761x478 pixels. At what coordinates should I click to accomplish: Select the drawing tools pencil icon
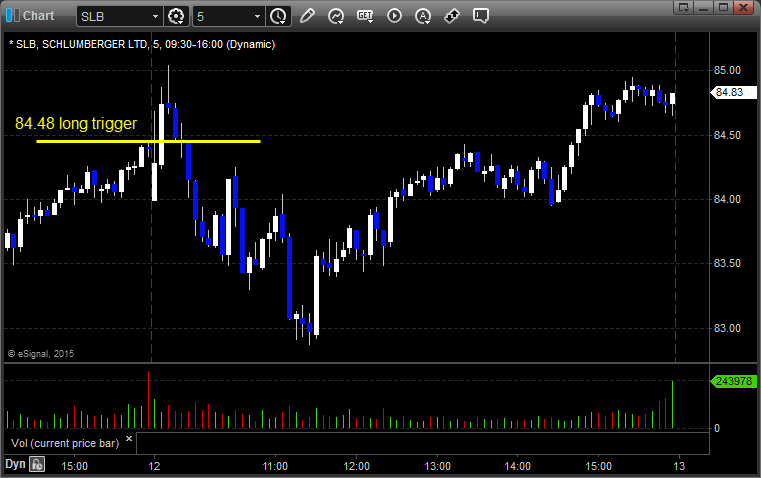[x=307, y=16]
